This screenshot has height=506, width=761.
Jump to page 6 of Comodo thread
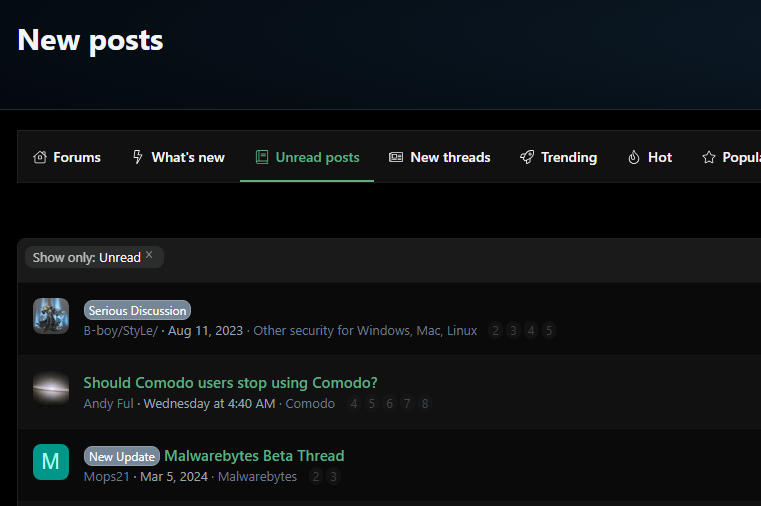[x=389, y=404]
